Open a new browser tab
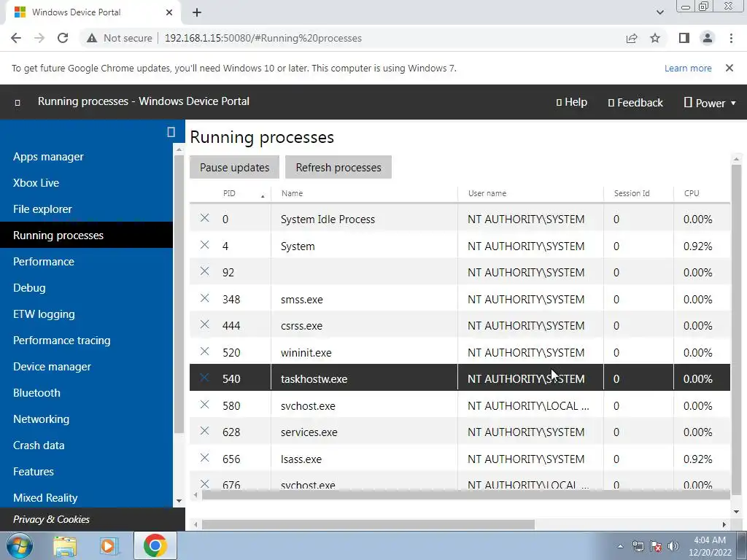747x560 pixels. 197,12
